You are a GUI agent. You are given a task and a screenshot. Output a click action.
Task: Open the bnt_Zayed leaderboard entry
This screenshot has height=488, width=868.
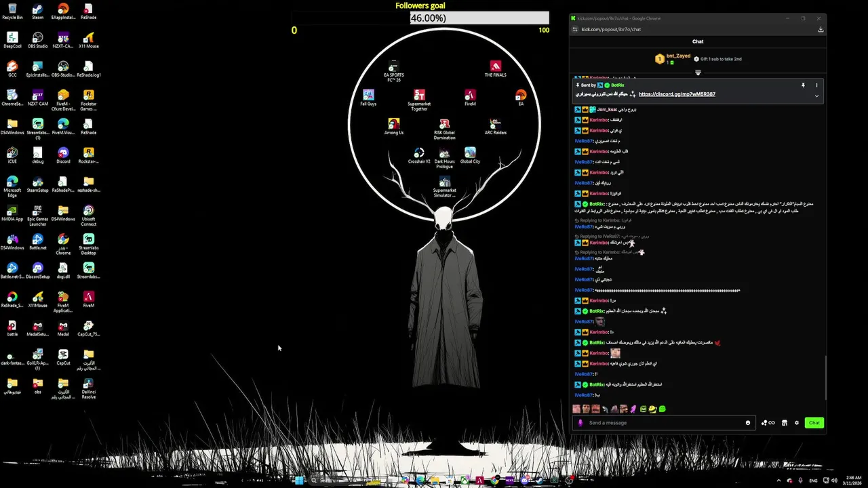(673, 59)
